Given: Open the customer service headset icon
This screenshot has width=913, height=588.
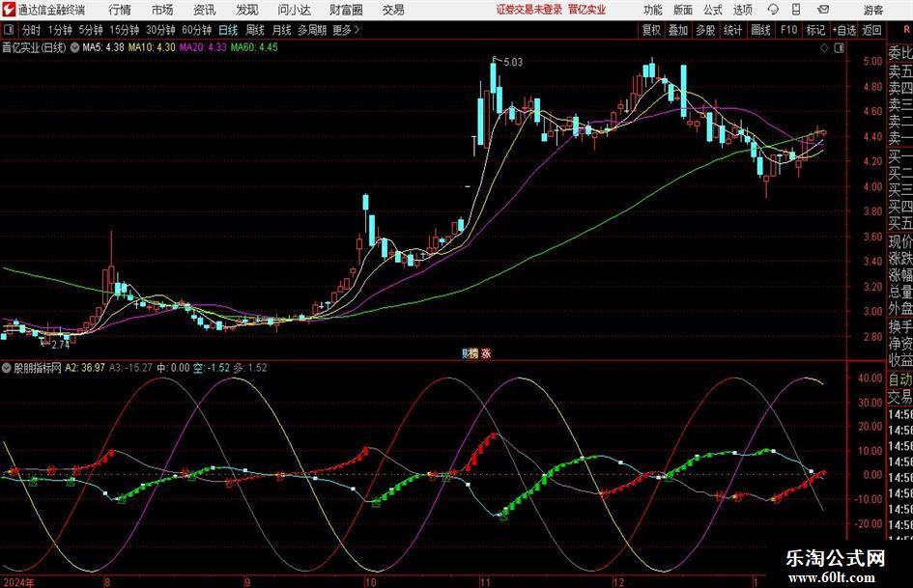Looking at the screenshot, I should coord(773,10).
